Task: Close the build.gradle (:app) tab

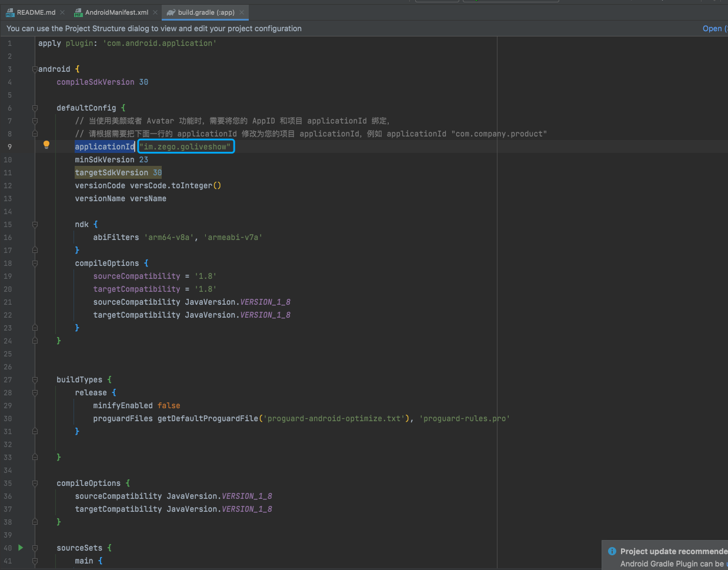Action: [242, 12]
